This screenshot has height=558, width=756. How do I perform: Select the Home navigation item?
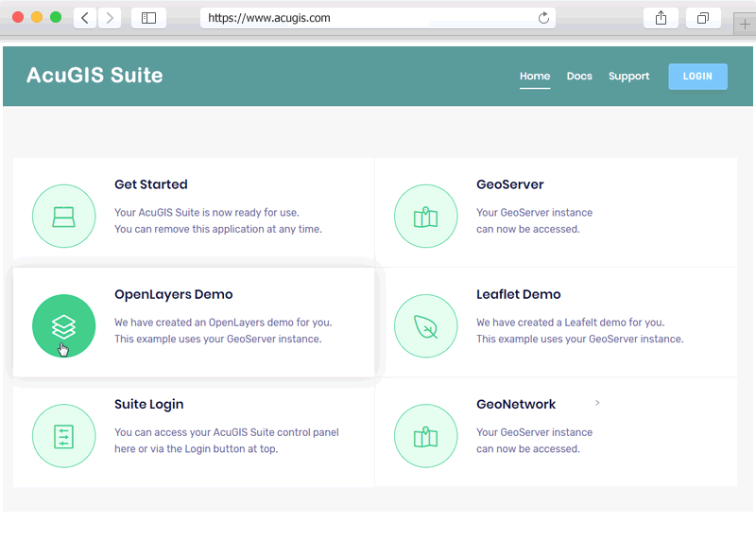click(535, 77)
